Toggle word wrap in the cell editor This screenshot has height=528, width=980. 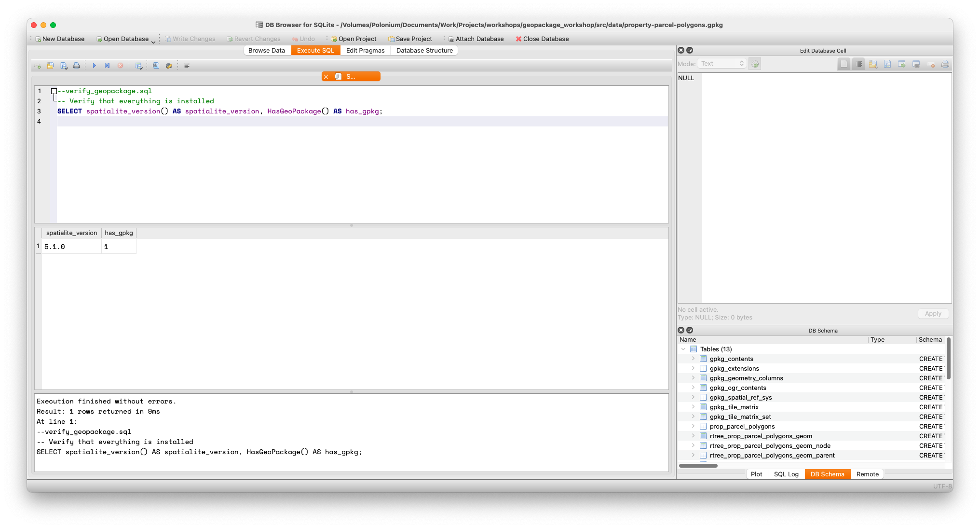pos(858,64)
